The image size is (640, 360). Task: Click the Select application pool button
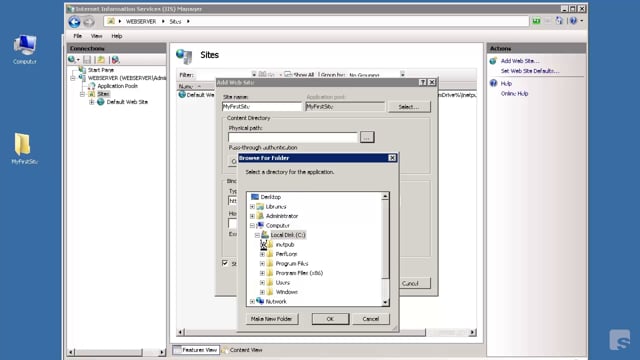(x=409, y=107)
